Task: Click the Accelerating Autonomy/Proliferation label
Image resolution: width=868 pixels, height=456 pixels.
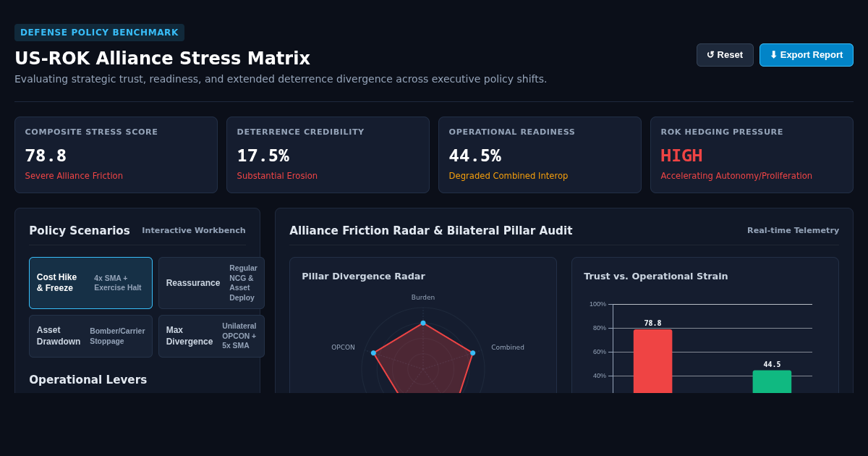Action: [736, 176]
